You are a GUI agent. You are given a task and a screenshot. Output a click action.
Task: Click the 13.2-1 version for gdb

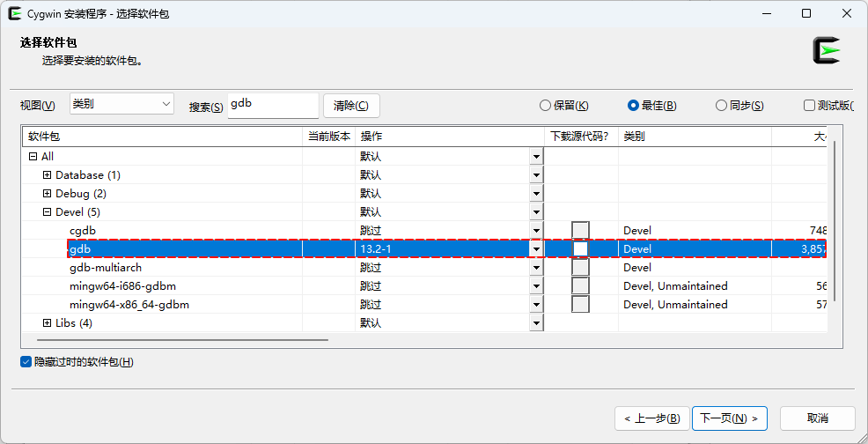375,249
